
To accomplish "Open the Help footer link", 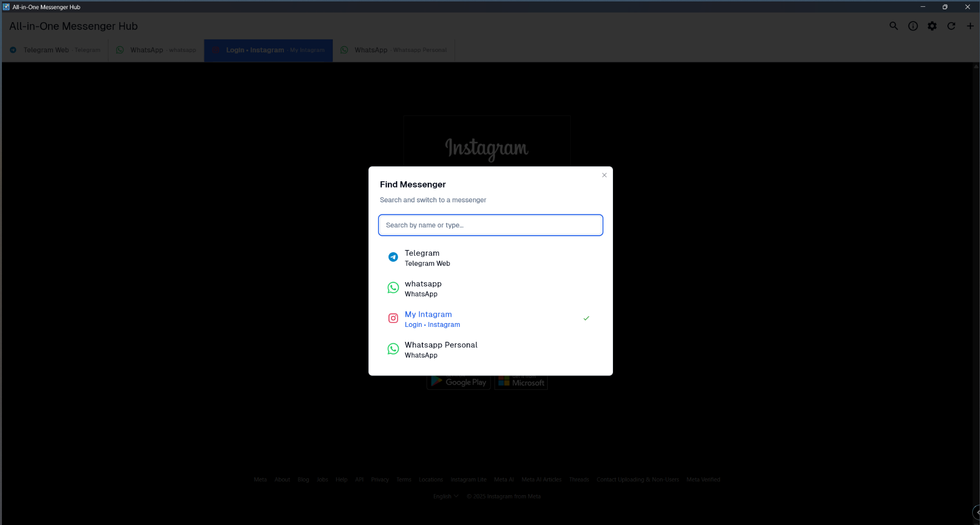I will [x=342, y=479].
